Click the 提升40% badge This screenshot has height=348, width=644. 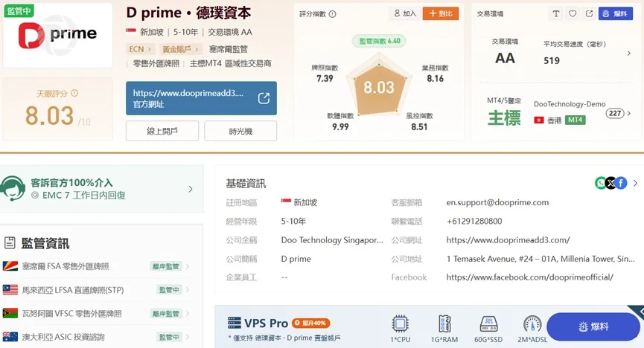[311, 323]
